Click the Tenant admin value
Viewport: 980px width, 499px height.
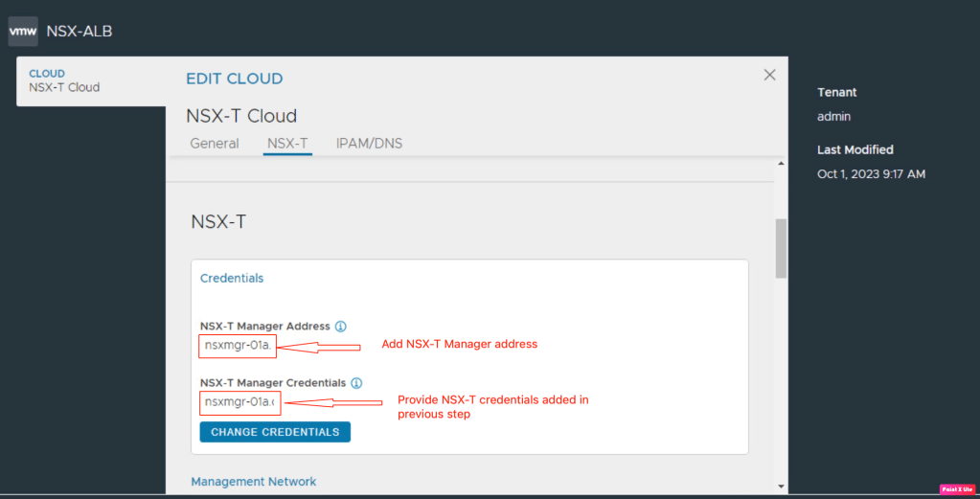833,117
